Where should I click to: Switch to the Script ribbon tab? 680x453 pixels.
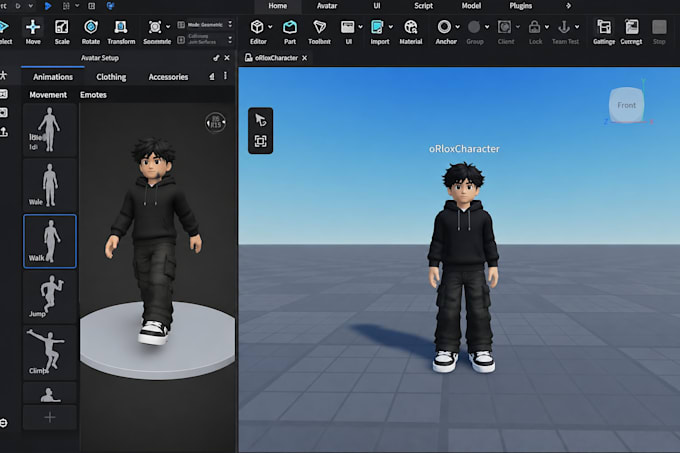point(423,6)
